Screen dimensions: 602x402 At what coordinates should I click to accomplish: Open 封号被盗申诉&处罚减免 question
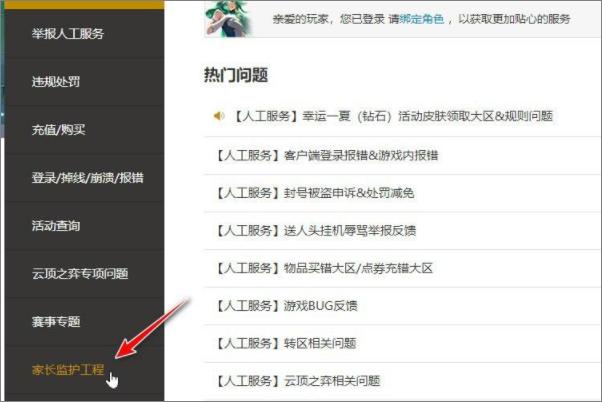coord(314,193)
